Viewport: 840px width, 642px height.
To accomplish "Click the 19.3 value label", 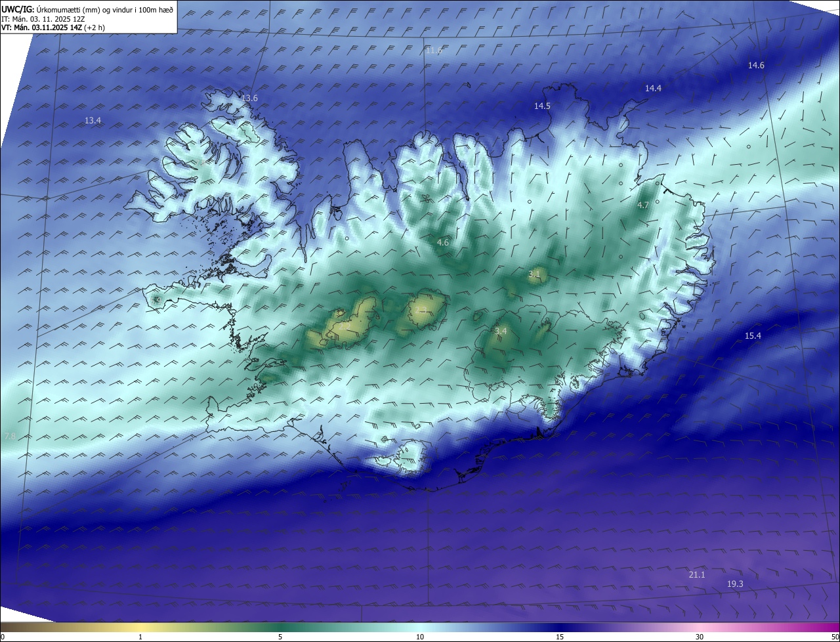I will tap(735, 584).
